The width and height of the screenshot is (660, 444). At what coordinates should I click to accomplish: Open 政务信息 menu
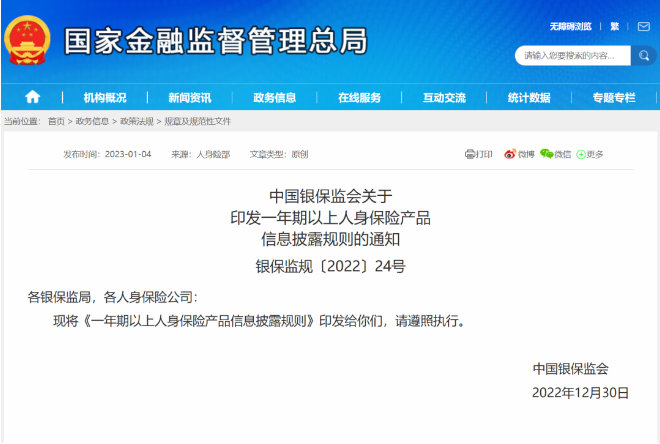(x=274, y=98)
